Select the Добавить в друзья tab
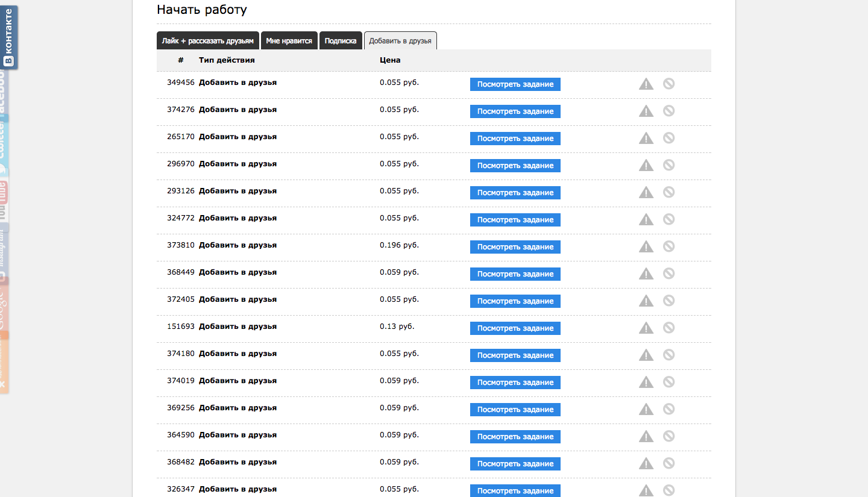Screen dimensions: 868x497 (x=400, y=41)
